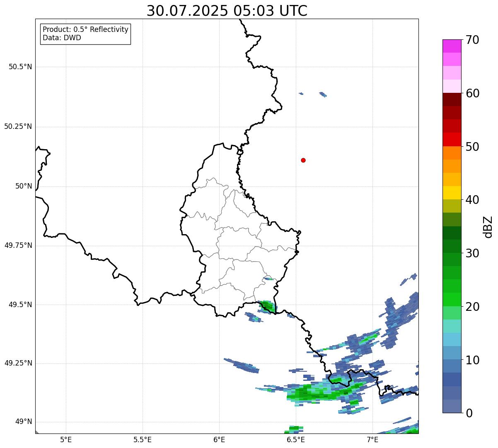This screenshot has width=498, height=448.
Task: Click the red station marker dot
Action: 303,160
